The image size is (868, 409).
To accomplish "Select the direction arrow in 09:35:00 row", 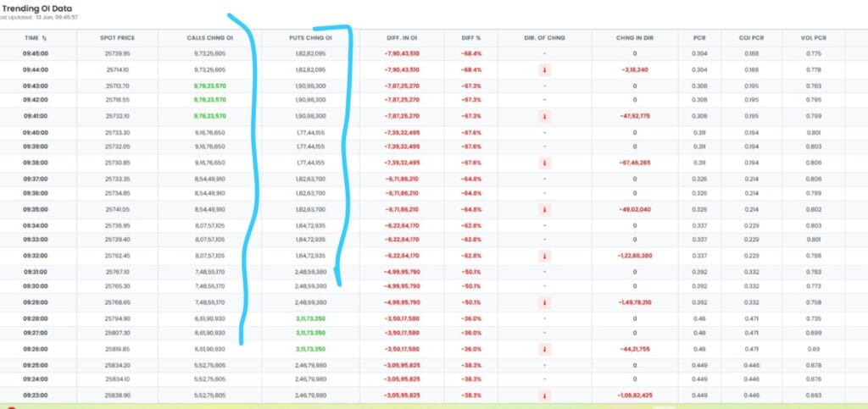I will 543,209.
